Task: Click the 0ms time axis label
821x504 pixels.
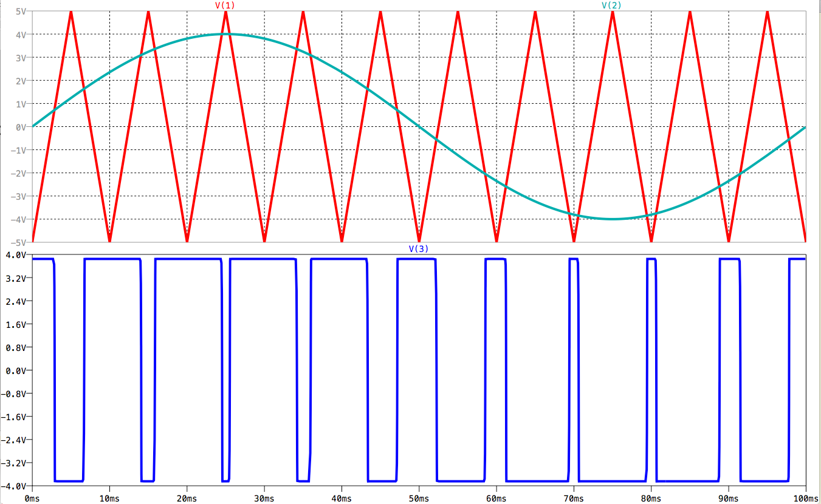Action: tap(32, 497)
